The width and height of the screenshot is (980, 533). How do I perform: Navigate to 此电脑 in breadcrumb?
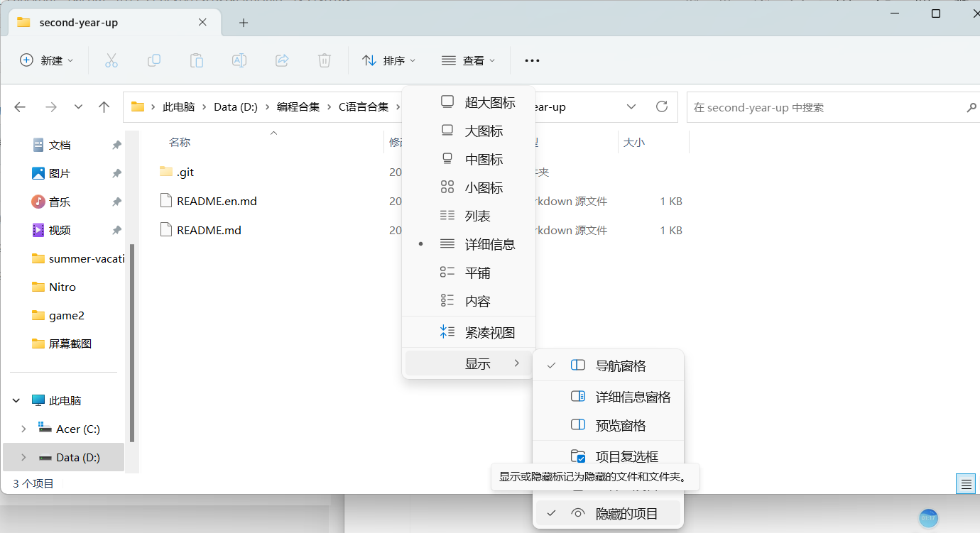178,107
